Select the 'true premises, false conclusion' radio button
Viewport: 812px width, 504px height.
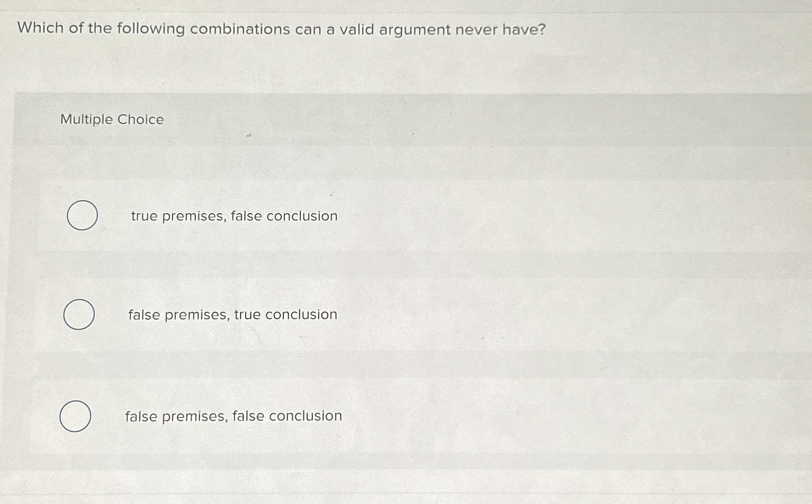point(82,216)
